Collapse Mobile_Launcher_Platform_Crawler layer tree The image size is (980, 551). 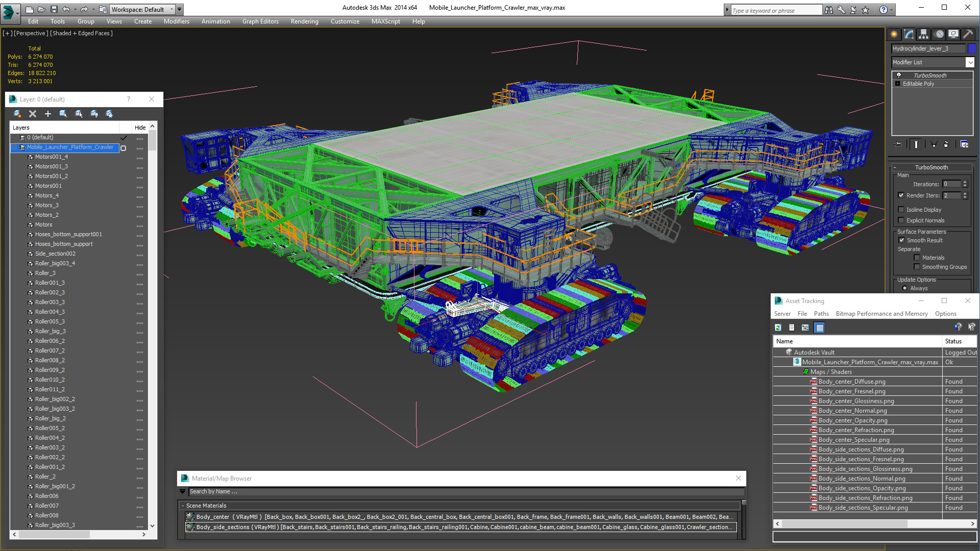[15, 147]
